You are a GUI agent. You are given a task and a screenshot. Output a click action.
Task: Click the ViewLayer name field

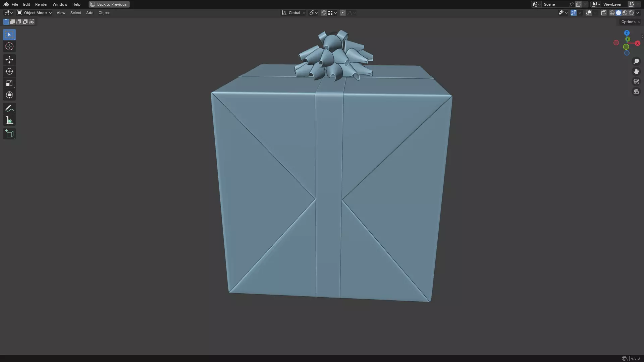[614, 4]
